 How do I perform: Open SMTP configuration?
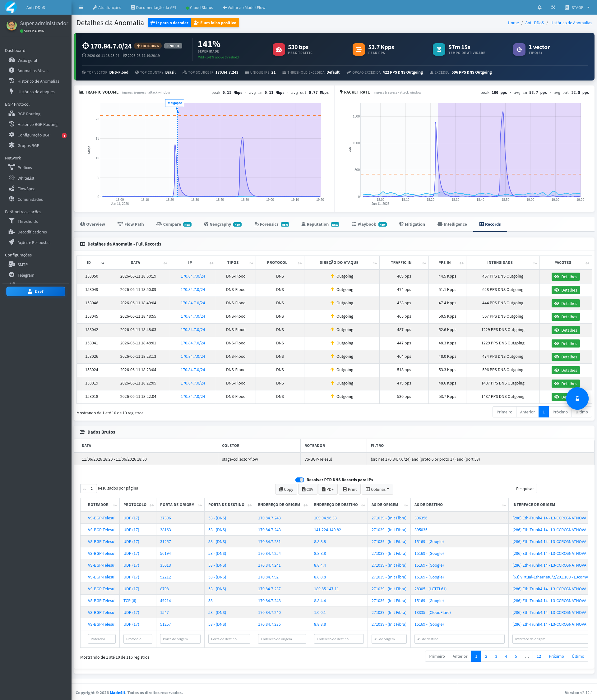pos(22,265)
